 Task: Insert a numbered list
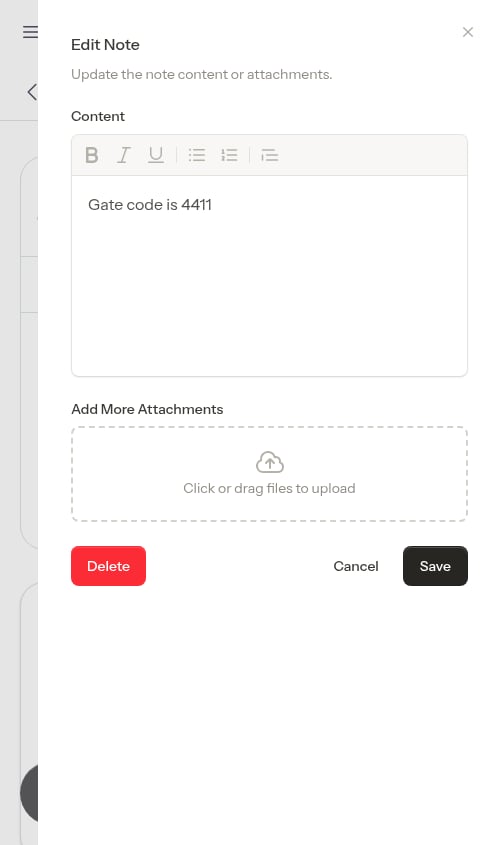(229, 155)
